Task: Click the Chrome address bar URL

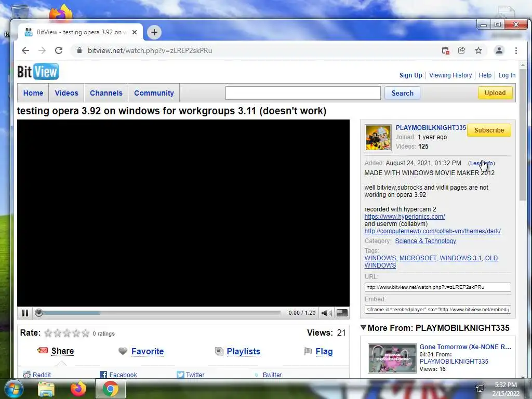Action: click(x=150, y=50)
